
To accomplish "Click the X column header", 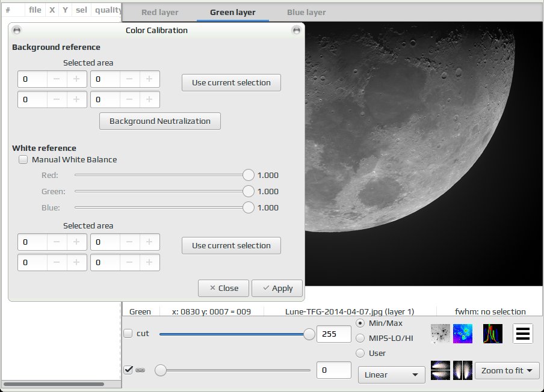I will (x=52, y=10).
